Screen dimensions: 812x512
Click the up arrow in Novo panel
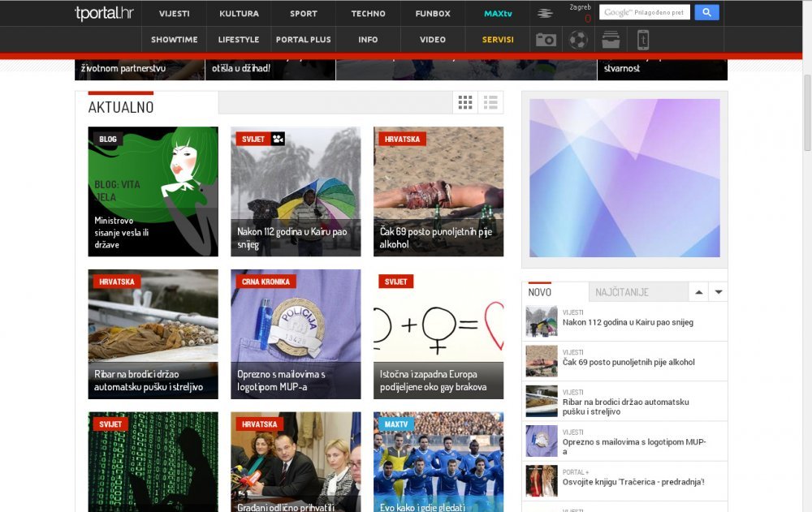[698, 292]
